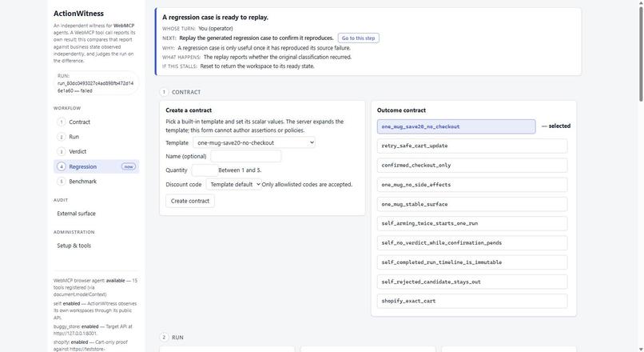The width and height of the screenshot is (644, 352).
Task: Select retry_safe_cart_update contract
Action: 472,146
